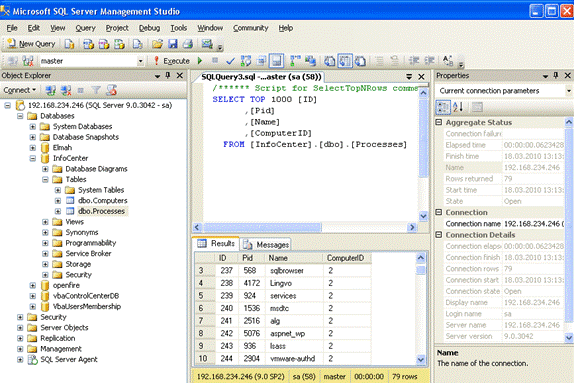Click Properties panel scroll down arrow
Image resolution: width=574 pixels, height=383 pixels.
pos(569,337)
